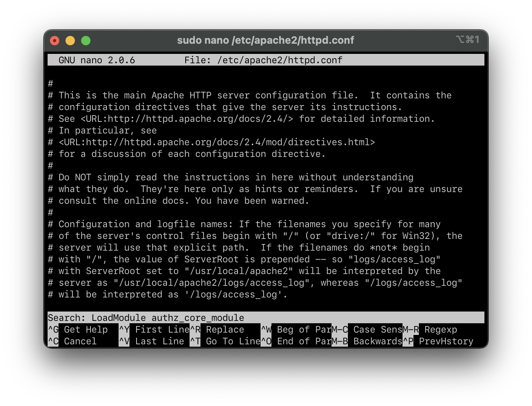532x406 pixels.
Task: Click the line 'consult the online docs. You have been warned.'
Action: [x=178, y=201]
